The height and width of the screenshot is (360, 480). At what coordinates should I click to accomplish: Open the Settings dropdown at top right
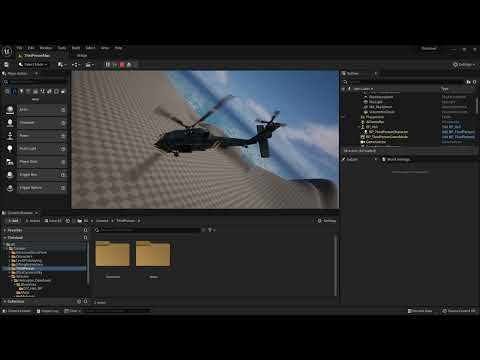(x=464, y=64)
